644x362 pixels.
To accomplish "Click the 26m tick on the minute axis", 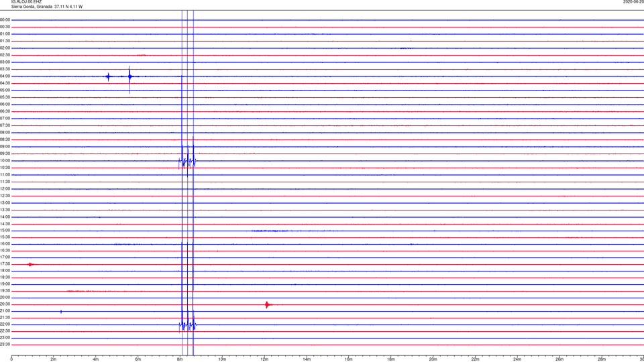I will pos(559,359).
